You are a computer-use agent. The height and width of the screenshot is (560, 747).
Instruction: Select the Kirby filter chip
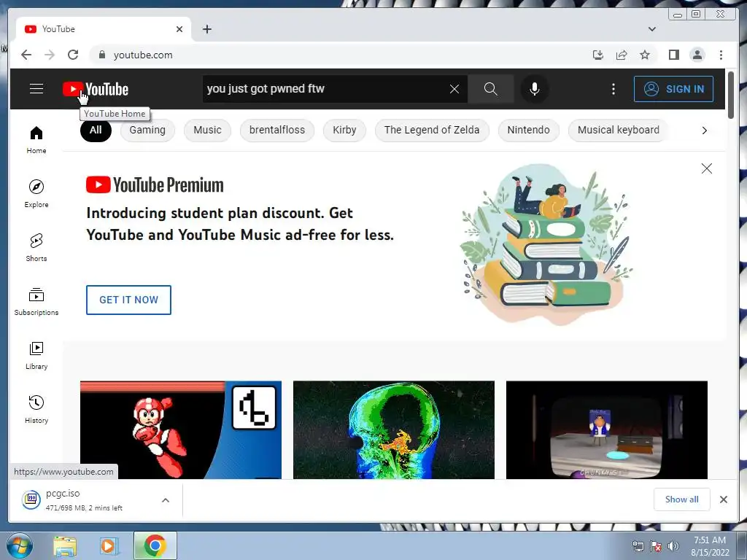tap(344, 130)
